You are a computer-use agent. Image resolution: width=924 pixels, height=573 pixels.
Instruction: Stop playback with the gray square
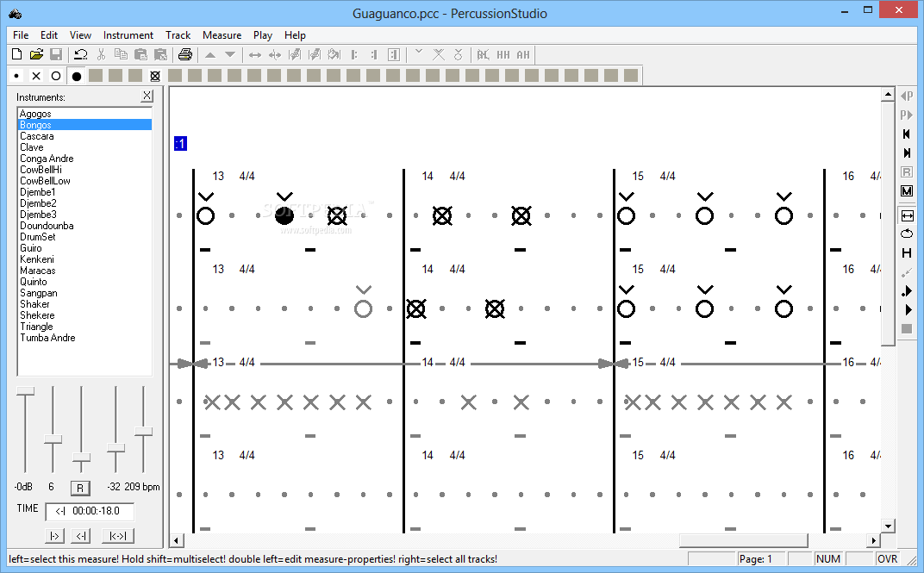(x=907, y=328)
